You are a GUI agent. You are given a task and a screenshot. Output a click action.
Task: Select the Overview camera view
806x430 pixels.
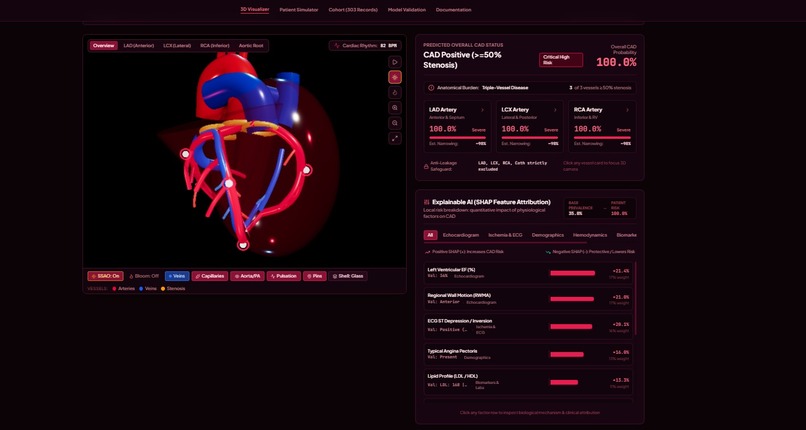103,46
